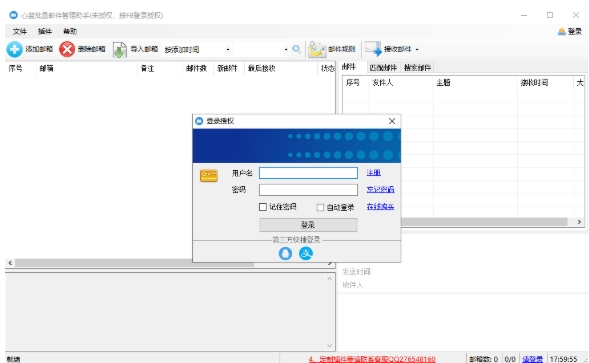The image size is (589, 363).
Task: Click the 登录 button in the dialog
Action: pos(308,225)
